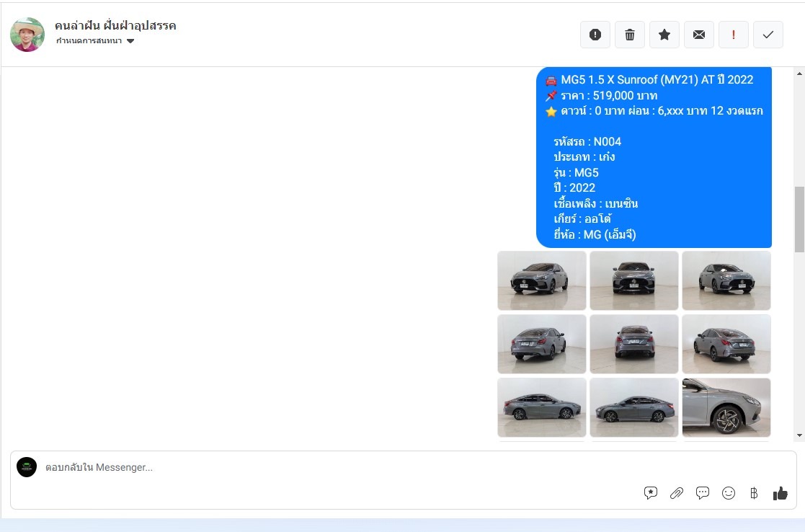Send a thumbs-up like
Screen dimensions: 805x532
780,493
